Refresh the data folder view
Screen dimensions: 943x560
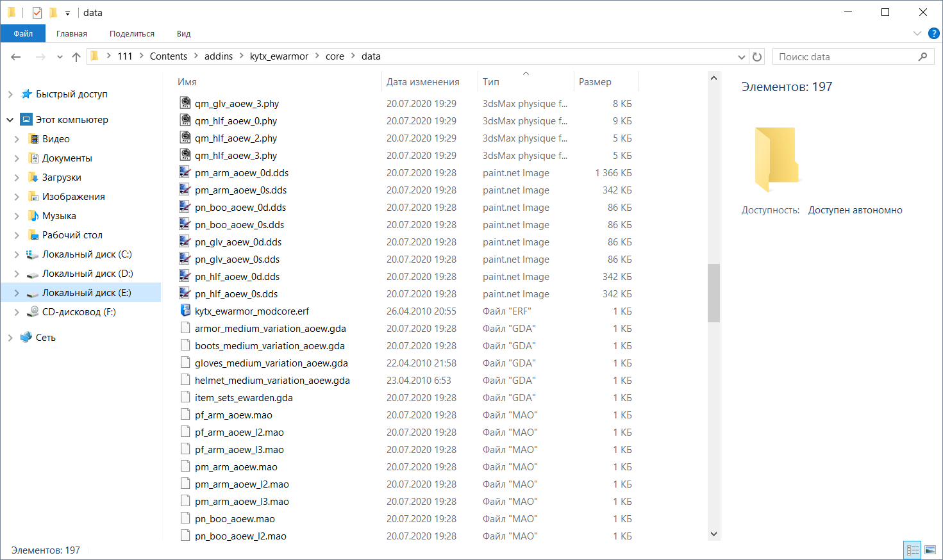[757, 57]
